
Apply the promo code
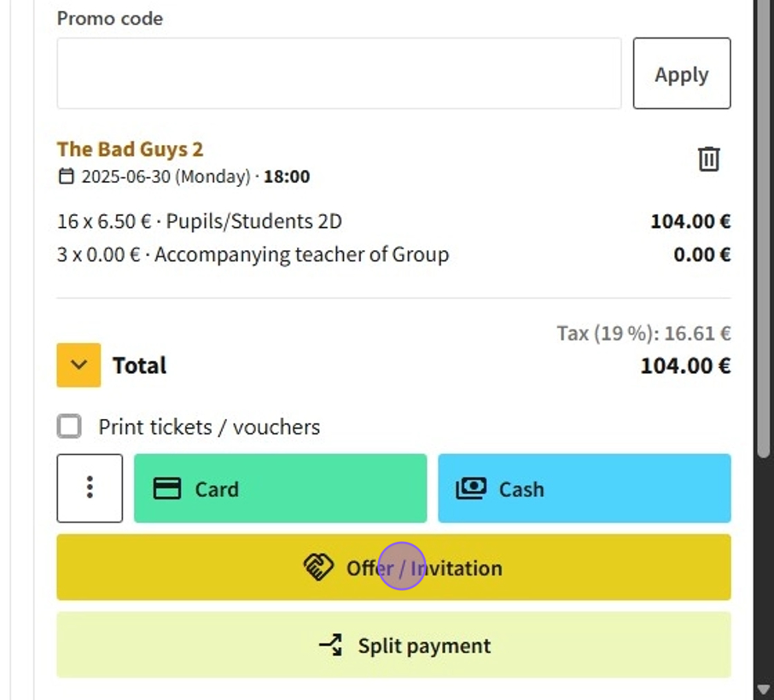tap(681, 73)
